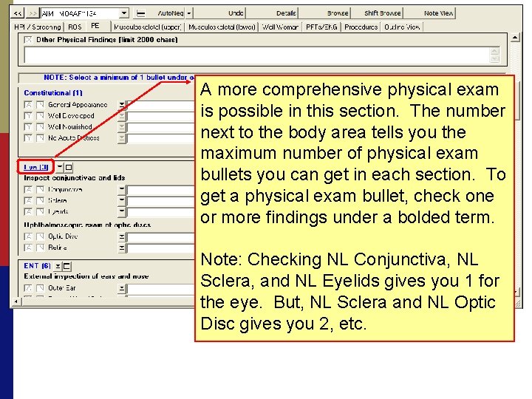Check the N box for Well Nourished
The height and width of the screenshot is (399, 532).
tap(40, 127)
